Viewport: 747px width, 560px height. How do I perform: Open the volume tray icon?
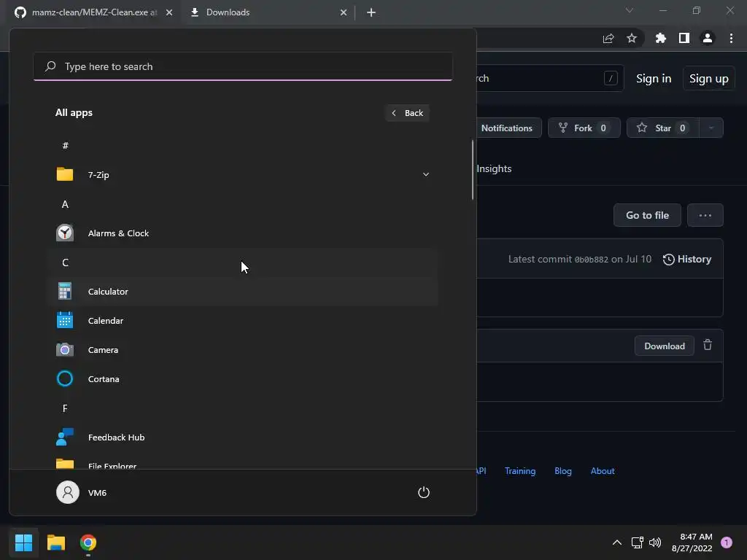(655, 542)
